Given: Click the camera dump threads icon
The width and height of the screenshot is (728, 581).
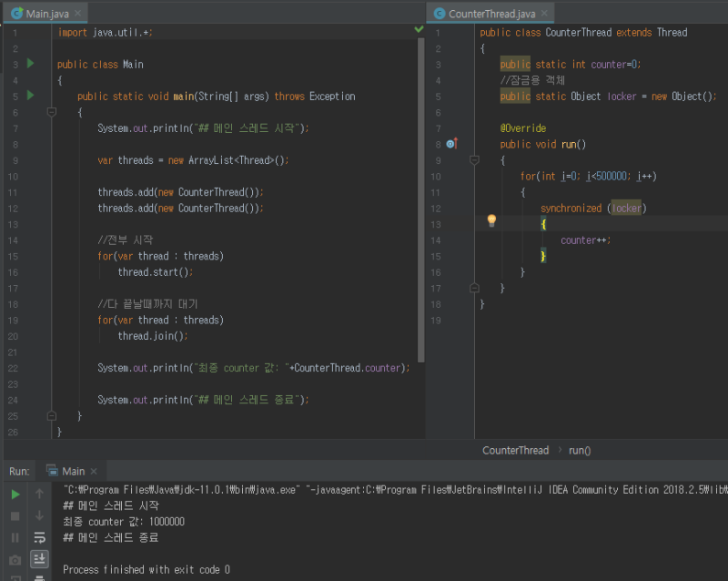Looking at the screenshot, I should 15,560.
